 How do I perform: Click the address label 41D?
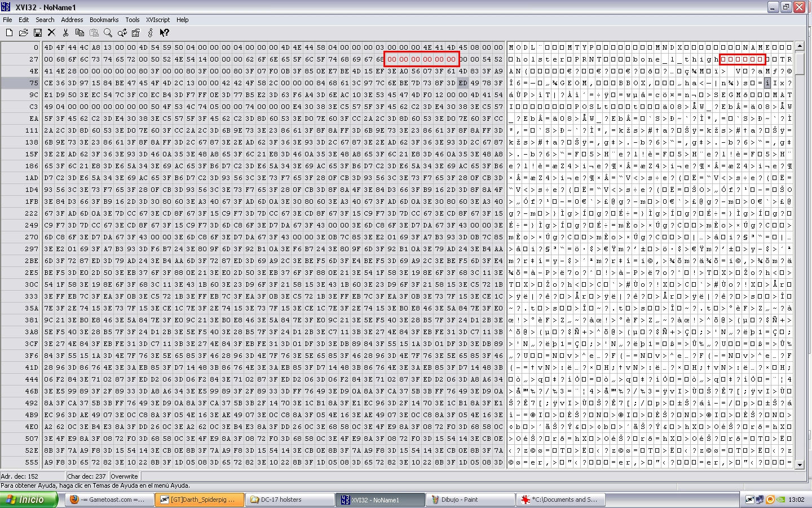32,367
